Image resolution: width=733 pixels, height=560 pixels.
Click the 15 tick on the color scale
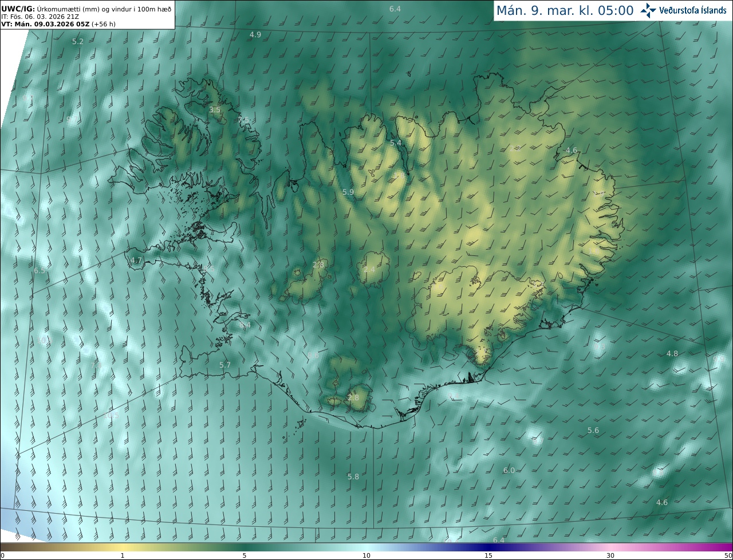coord(488,555)
